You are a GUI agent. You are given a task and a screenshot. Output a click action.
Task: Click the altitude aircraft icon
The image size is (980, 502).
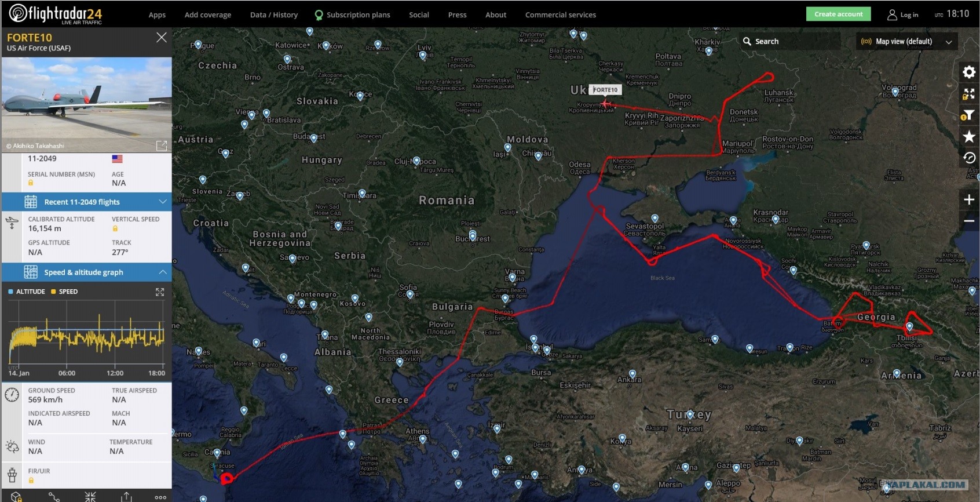coord(12,223)
